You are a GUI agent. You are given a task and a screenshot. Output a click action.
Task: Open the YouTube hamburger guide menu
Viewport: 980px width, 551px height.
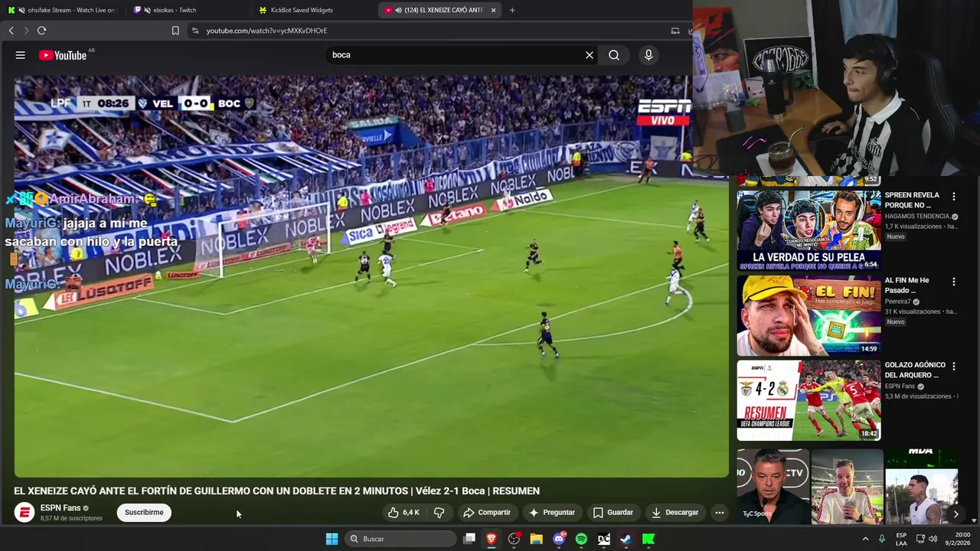tap(21, 55)
